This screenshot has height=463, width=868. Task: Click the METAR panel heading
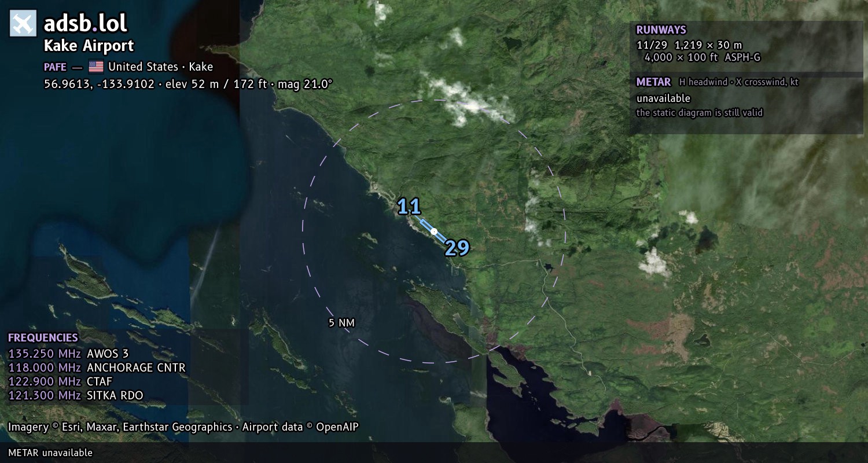653,82
